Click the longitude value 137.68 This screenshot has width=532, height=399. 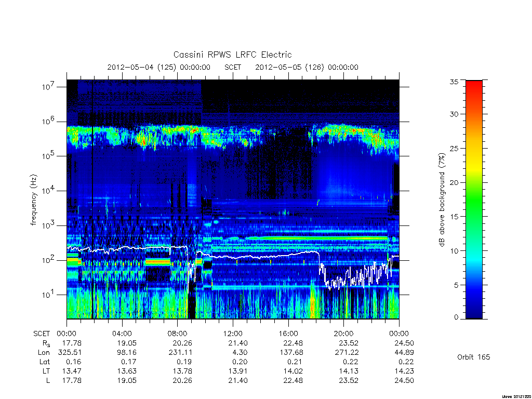tap(291, 353)
